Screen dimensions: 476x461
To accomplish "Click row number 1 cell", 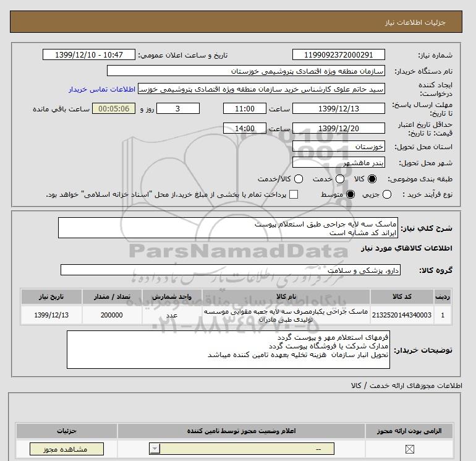I will pos(443,315).
